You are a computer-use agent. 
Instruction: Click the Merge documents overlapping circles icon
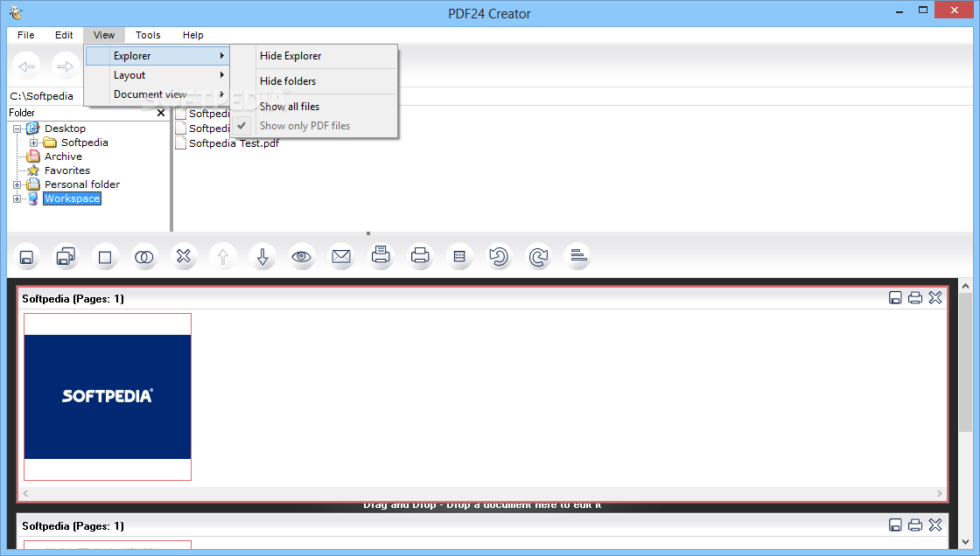144,257
